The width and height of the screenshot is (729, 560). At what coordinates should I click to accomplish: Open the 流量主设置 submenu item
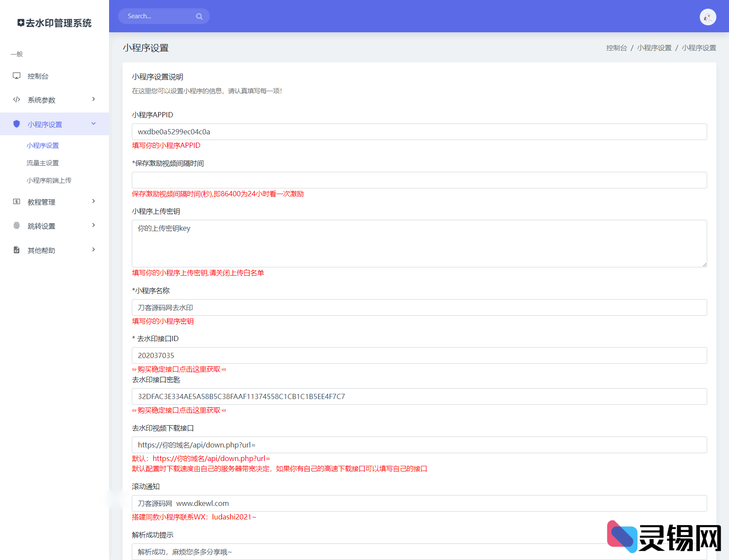point(43,163)
